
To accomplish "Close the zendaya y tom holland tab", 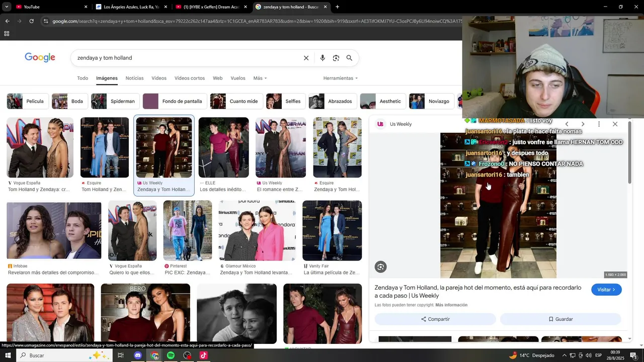I will [x=325, y=7].
